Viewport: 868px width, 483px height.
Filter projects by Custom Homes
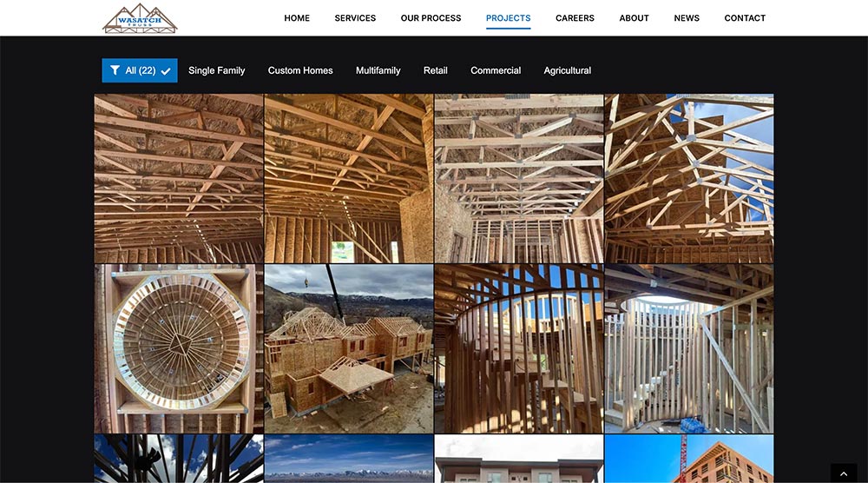click(x=300, y=70)
